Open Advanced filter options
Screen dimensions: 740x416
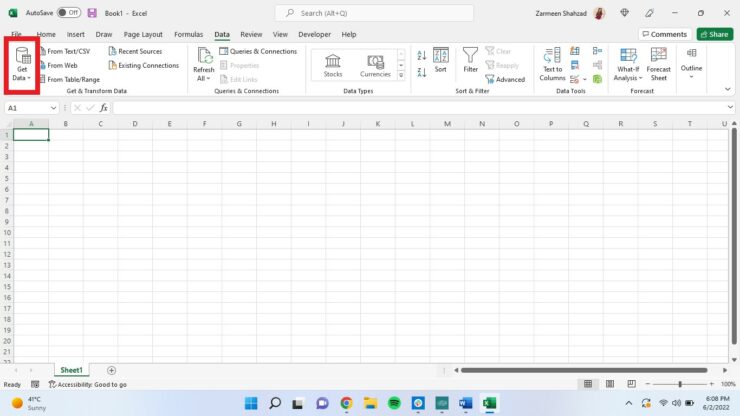tap(505, 79)
